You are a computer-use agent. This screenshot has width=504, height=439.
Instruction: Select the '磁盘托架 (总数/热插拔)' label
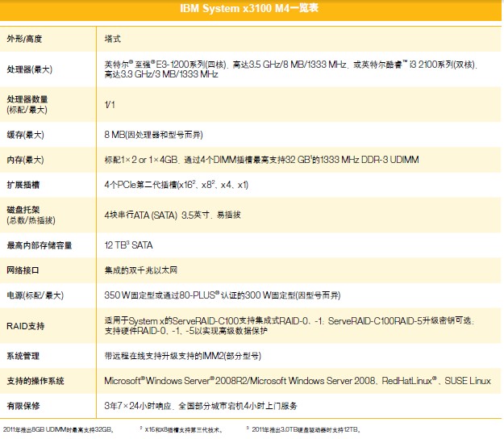[x=31, y=215]
